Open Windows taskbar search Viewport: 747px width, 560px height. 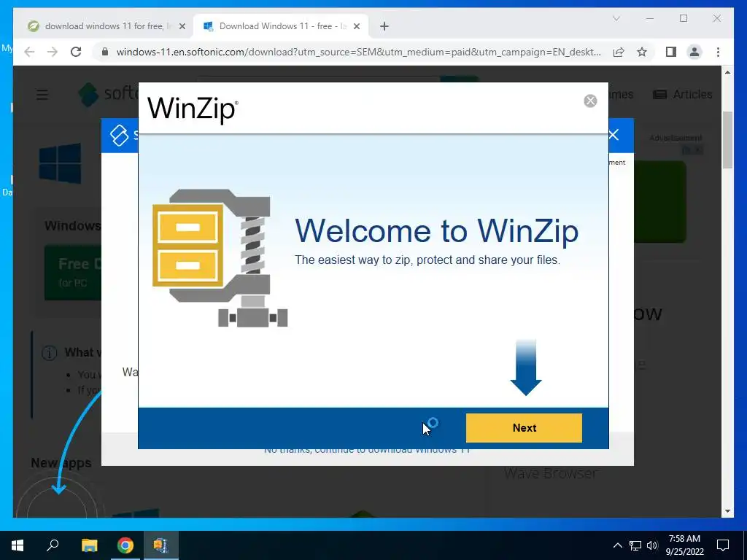[x=53, y=545]
